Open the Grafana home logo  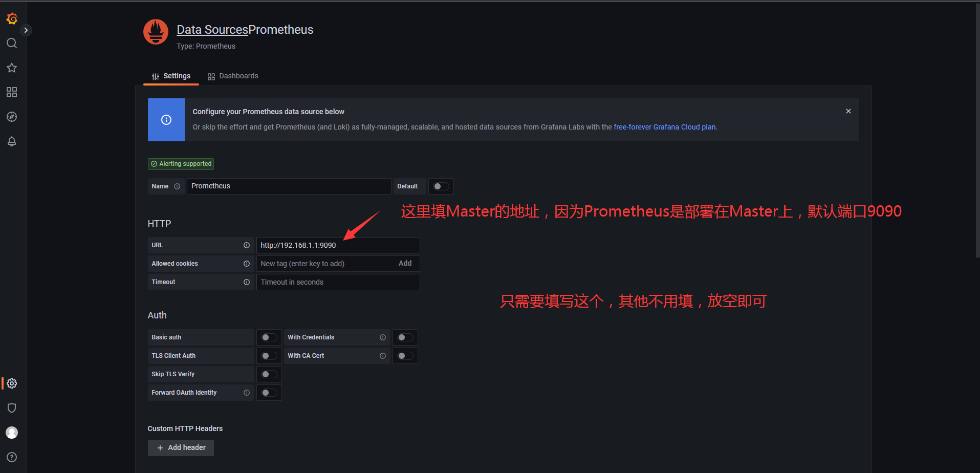12,19
